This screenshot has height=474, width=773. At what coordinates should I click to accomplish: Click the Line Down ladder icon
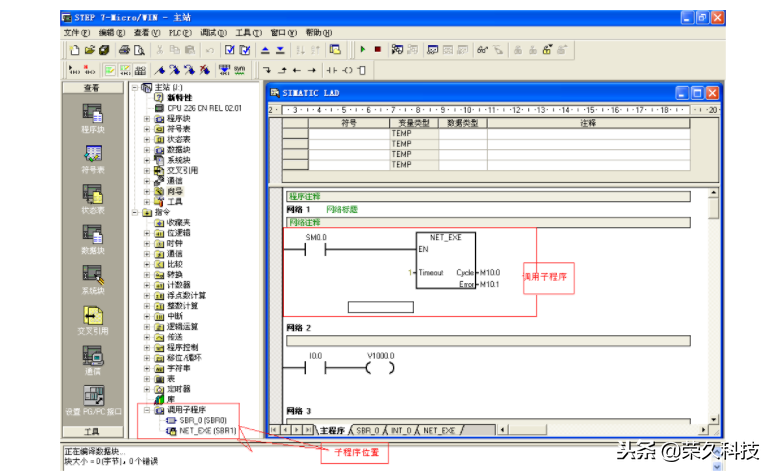pos(267,71)
